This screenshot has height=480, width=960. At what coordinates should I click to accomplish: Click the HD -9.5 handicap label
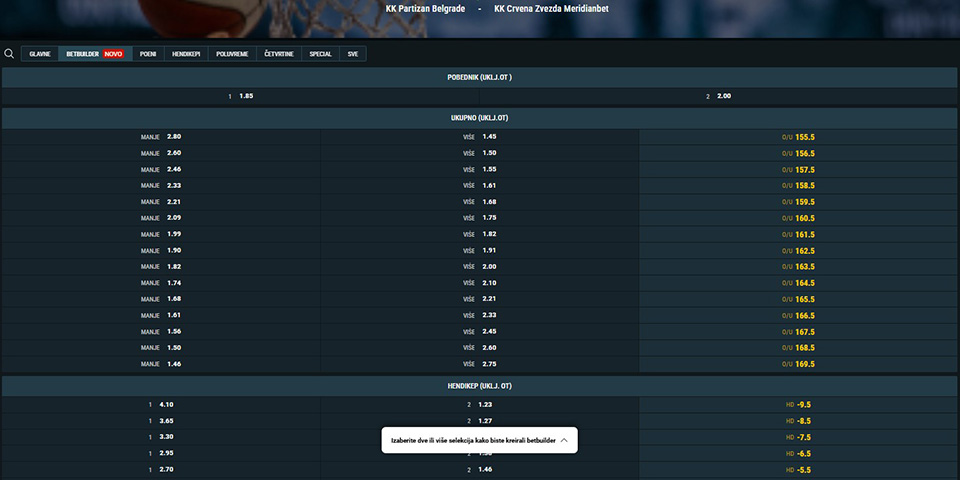pyautogui.click(x=798, y=405)
